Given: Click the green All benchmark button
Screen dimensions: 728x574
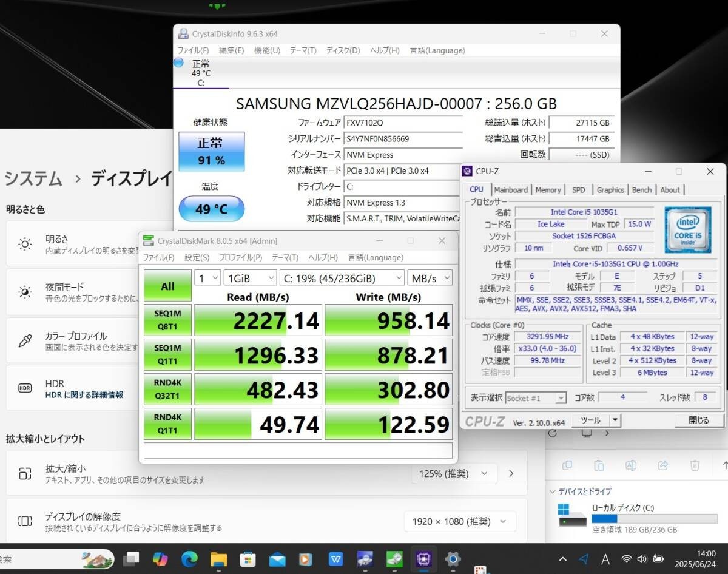Looking at the screenshot, I should pyautogui.click(x=167, y=286).
